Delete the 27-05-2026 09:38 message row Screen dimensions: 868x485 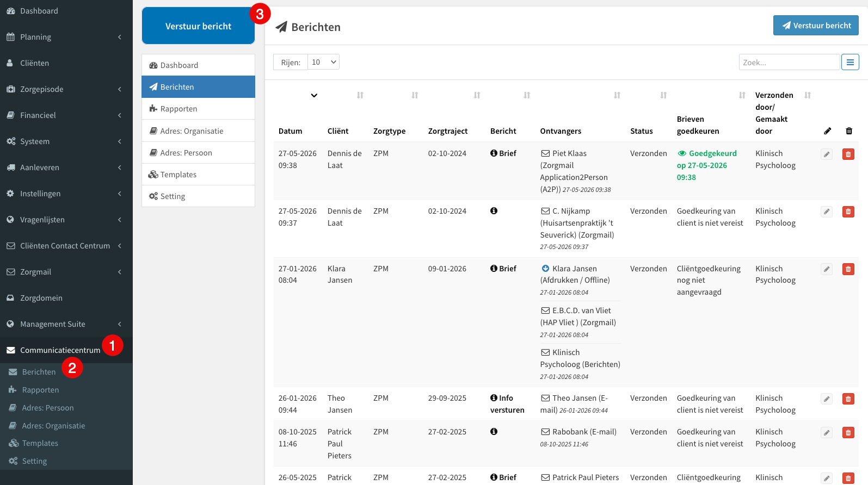point(848,154)
